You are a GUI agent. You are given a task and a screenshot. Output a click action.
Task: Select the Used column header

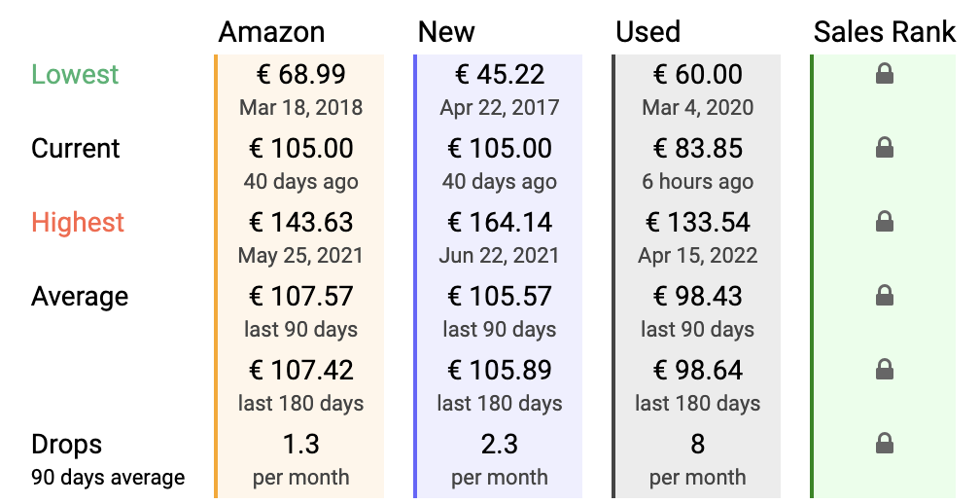tap(648, 32)
